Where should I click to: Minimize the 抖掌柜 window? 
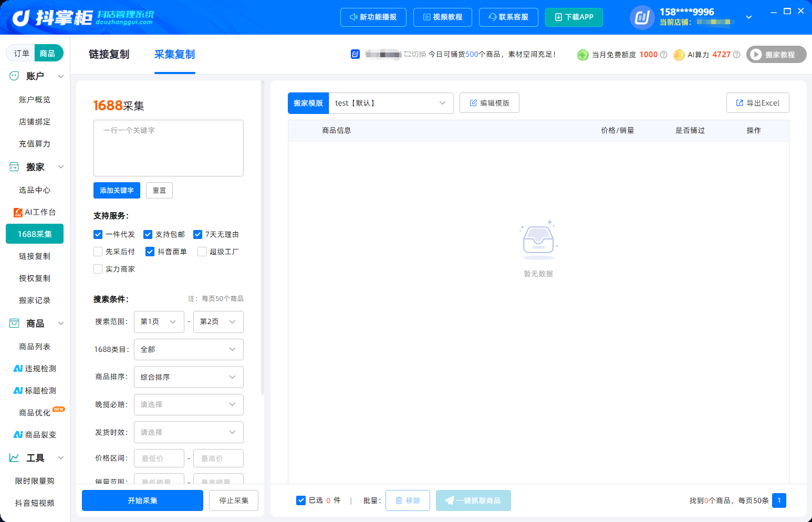[774, 11]
